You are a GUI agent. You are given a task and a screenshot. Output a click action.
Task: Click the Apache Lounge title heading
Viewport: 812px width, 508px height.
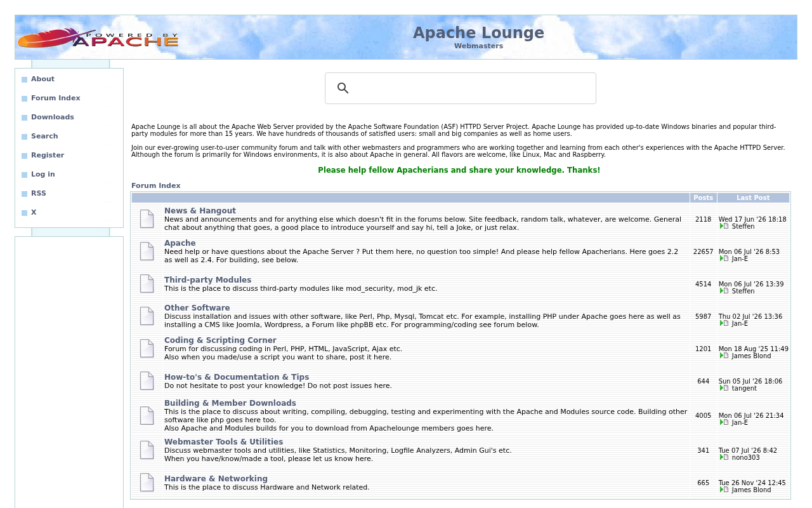[x=478, y=33]
